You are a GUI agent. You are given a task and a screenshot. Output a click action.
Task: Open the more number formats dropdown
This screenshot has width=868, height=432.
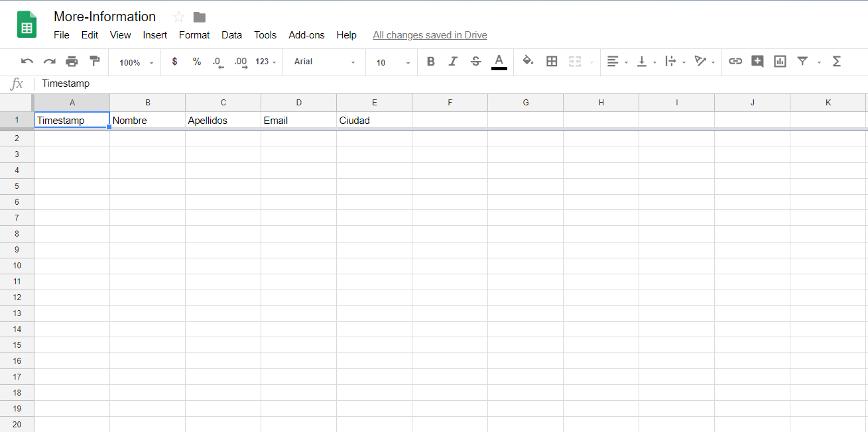[x=265, y=62]
